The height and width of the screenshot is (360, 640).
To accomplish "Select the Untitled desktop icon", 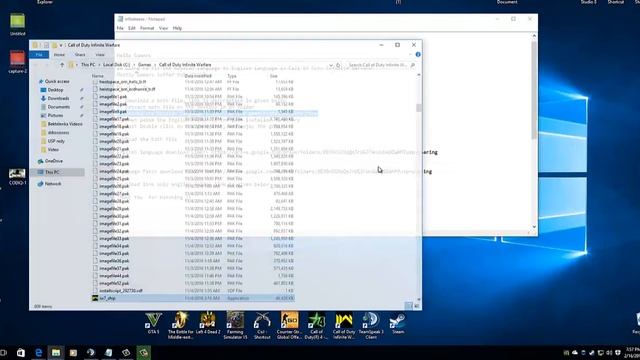I will click(x=18, y=24).
